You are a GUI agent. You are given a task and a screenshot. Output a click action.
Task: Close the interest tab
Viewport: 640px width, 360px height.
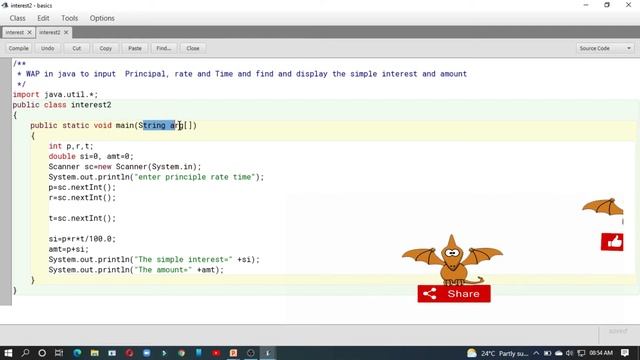(x=29, y=32)
